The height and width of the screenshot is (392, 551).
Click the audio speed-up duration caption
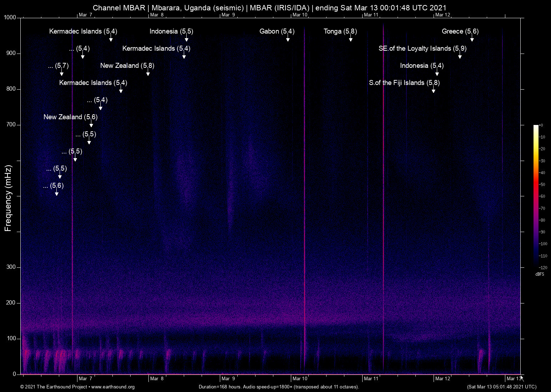(278, 387)
